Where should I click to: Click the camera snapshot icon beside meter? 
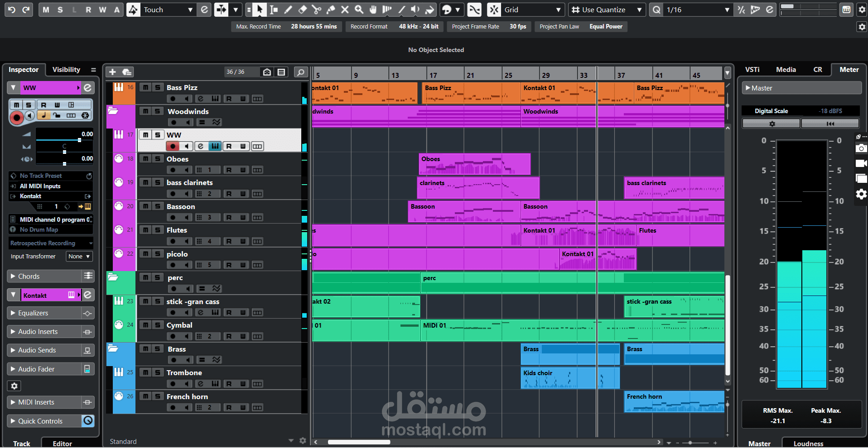tap(861, 148)
